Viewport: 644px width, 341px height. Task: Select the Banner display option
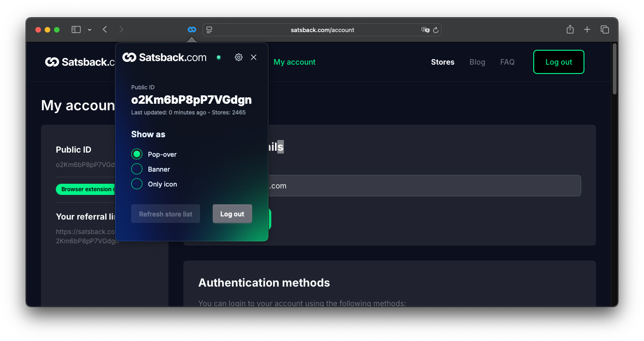pyautogui.click(x=137, y=169)
